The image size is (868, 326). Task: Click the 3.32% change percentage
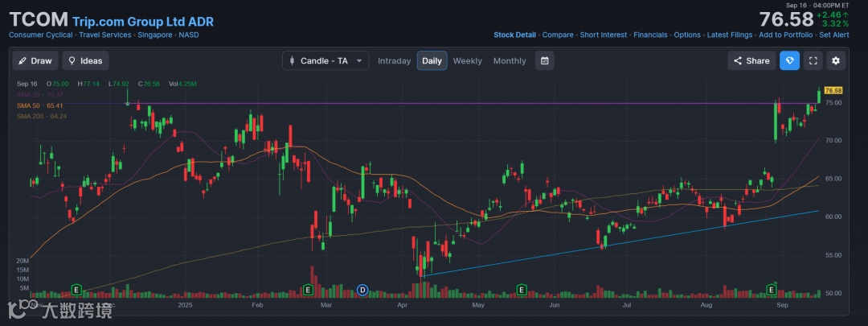[x=835, y=24]
